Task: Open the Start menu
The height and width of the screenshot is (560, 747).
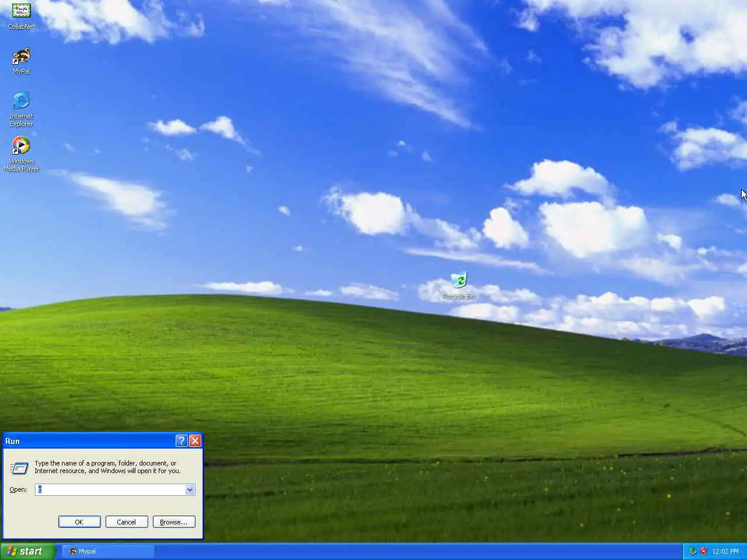Action: [x=27, y=551]
